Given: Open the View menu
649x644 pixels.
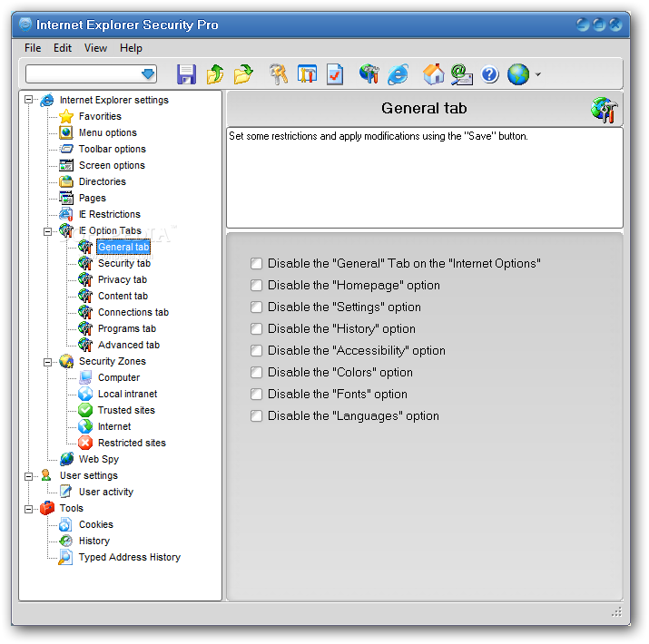Looking at the screenshot, I should (95, 48).
